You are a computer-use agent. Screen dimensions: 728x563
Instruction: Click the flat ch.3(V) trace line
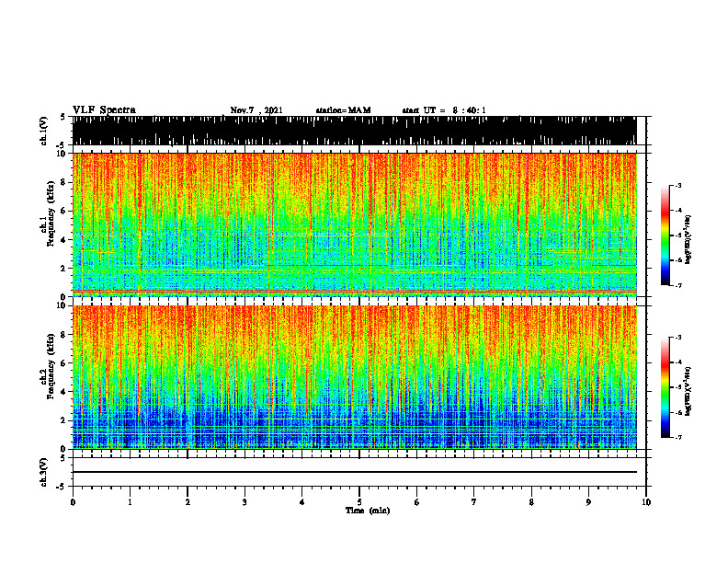pos(354,472)
